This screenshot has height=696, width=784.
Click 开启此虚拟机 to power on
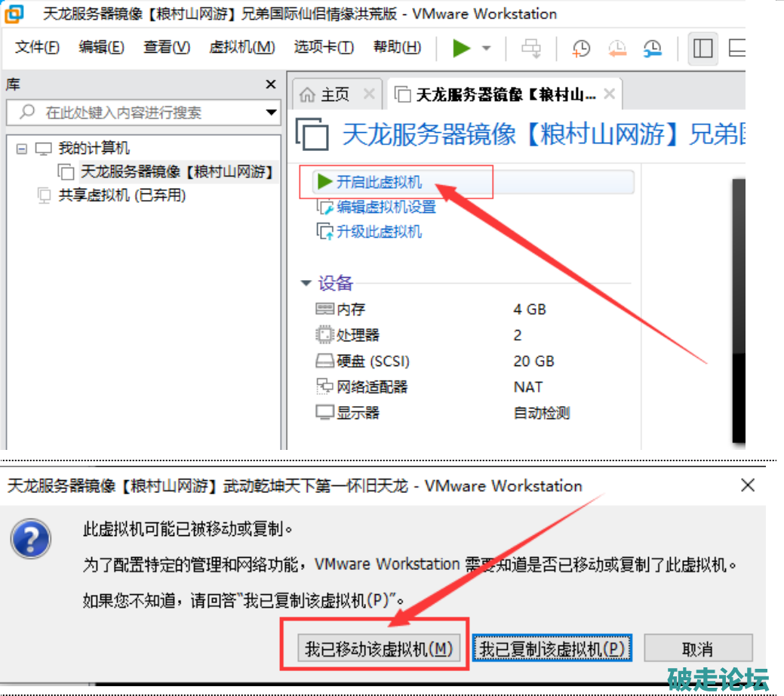pyautogui.click(x=379, y=182)
